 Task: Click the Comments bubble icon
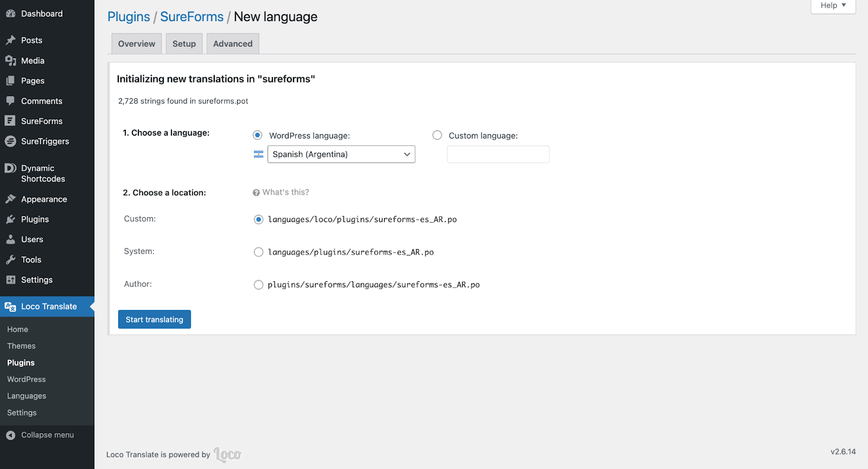tap(10, 101)
